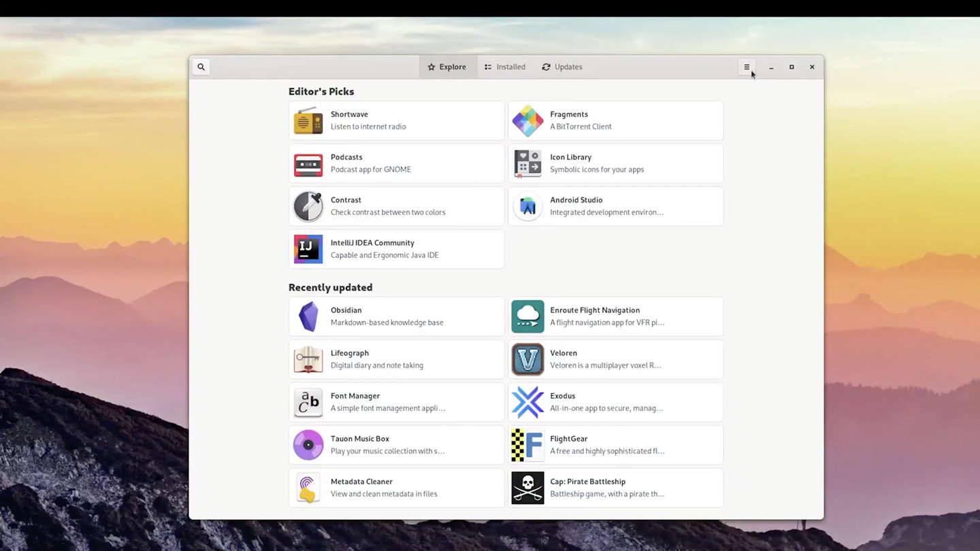The image size is (980, 551).
Task: Click the "Symbolic icons for your apps" text
Action: point(597,169)
